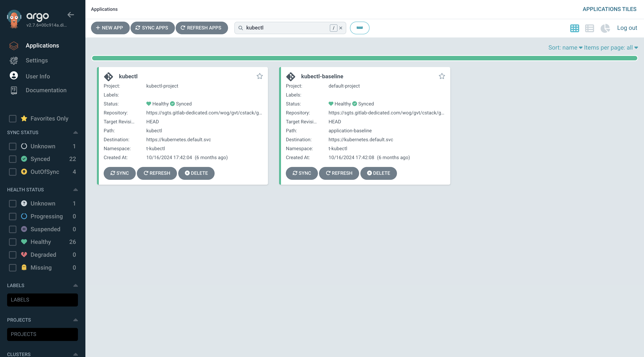Switch to APPLICATIONS TILES
This screenshot has height=357, width=644.
[610, 9]
